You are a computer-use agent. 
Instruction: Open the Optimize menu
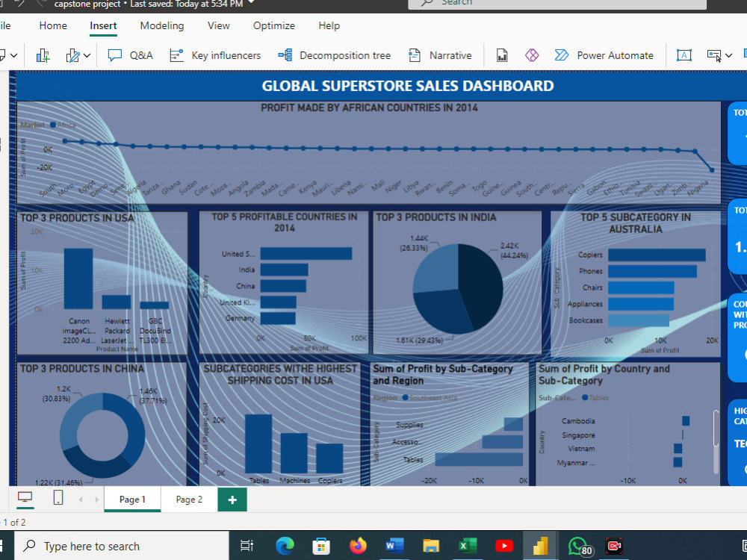click(x=273, y=25)
